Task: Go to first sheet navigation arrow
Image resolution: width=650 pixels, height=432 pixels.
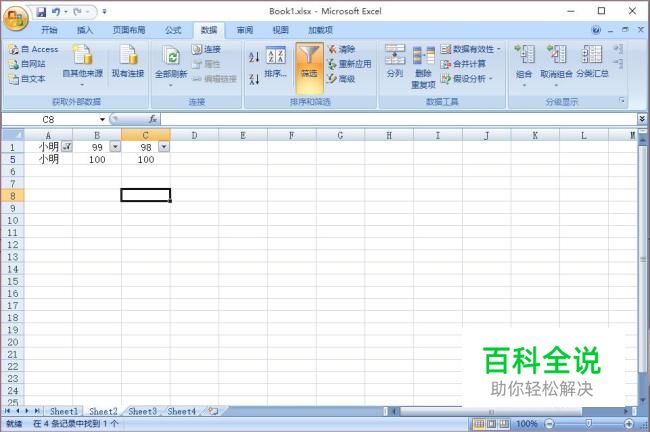Action: click(x=7, y=411)
